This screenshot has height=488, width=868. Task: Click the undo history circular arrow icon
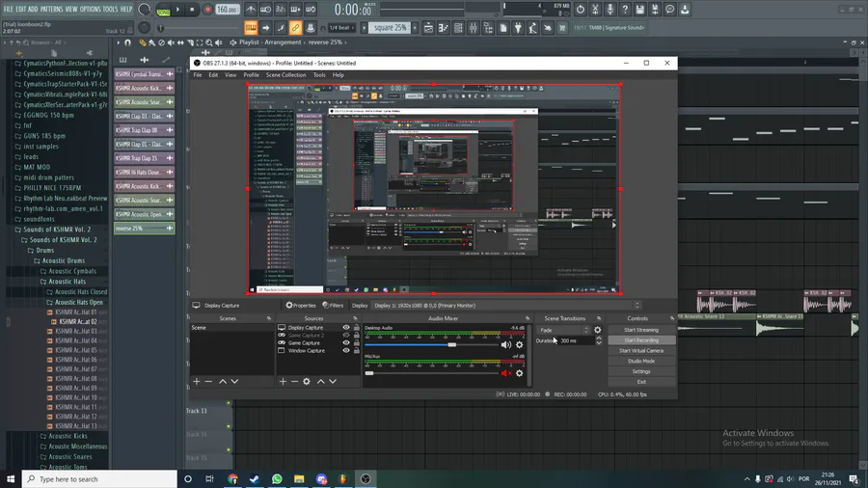click(x=581, y=10)
